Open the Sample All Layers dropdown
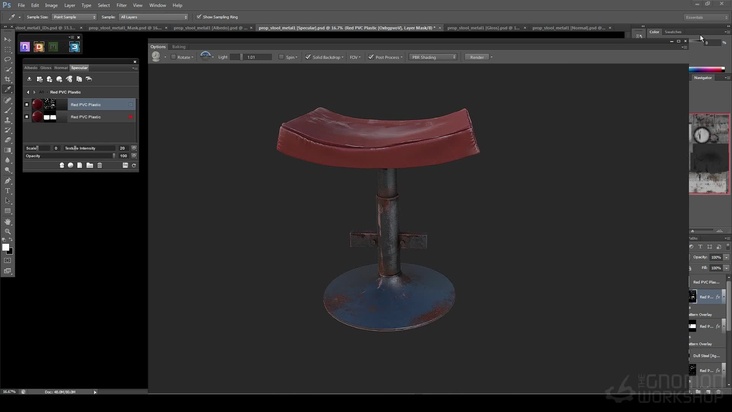Image resolution: width=732 pixels, height=412 pixels. click(154, 17)
